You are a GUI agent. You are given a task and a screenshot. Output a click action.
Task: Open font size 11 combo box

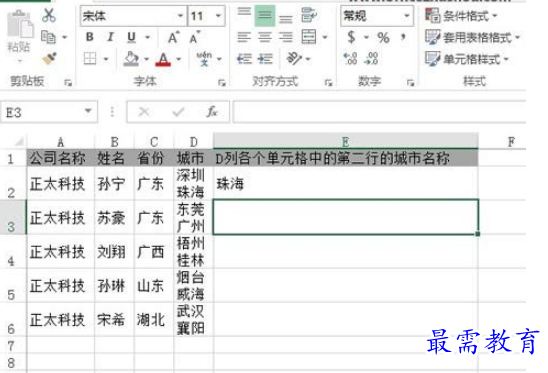click(x=206, y=16)
